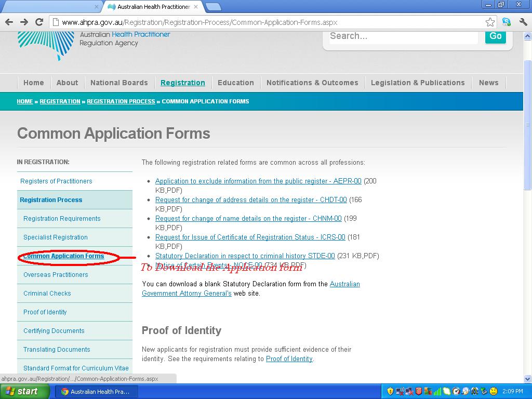532x399 pixels.
Task: Switch to the Education navigation tab
Action: (236, 82)
